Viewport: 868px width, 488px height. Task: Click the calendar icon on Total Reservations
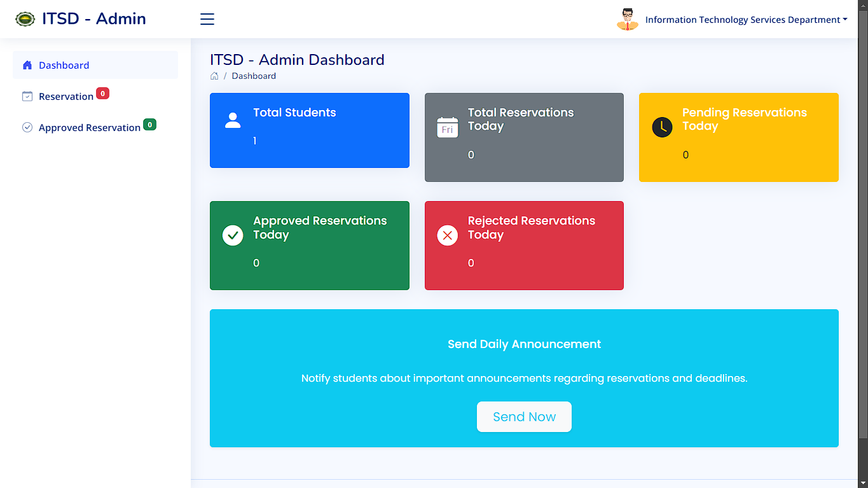[448, 127]
